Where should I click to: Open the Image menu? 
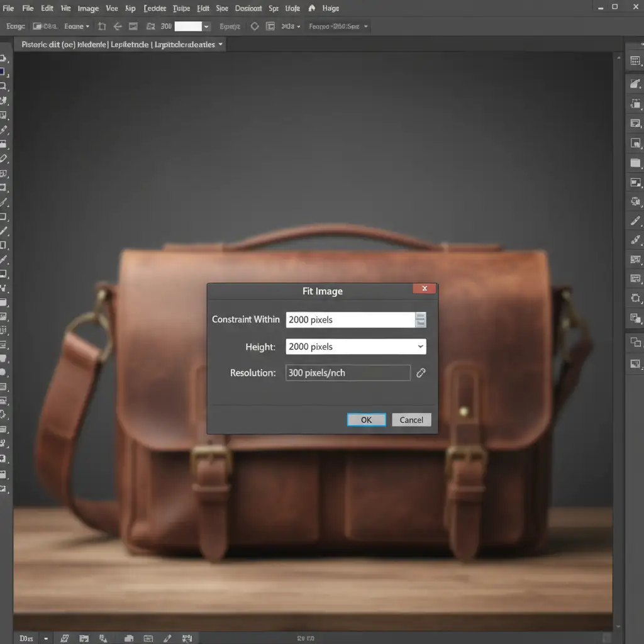(88, 8)
